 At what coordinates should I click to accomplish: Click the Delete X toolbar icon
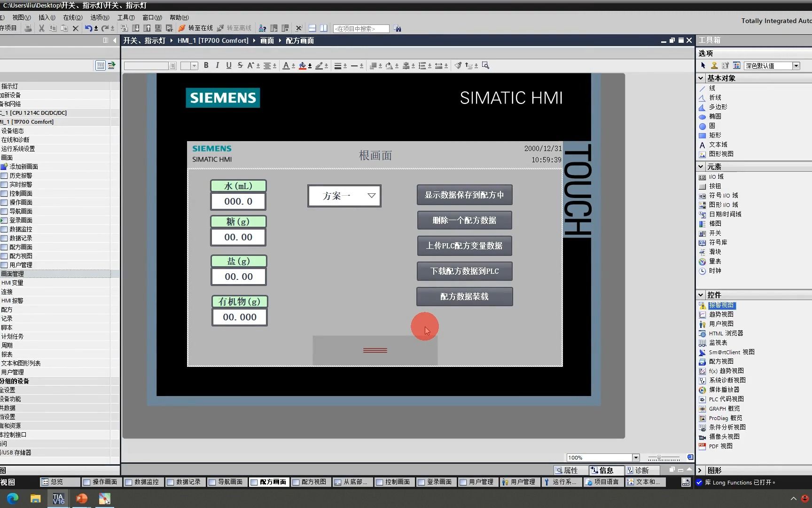coord(75,28)
